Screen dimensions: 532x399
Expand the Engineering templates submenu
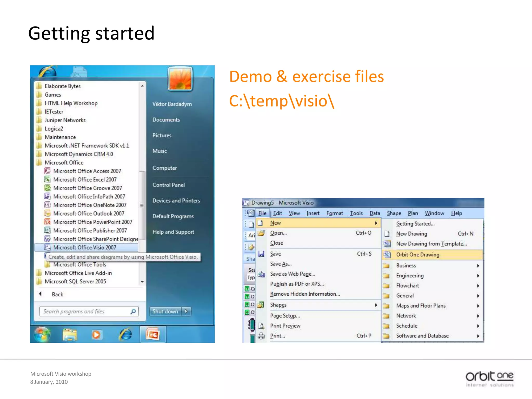478,276
